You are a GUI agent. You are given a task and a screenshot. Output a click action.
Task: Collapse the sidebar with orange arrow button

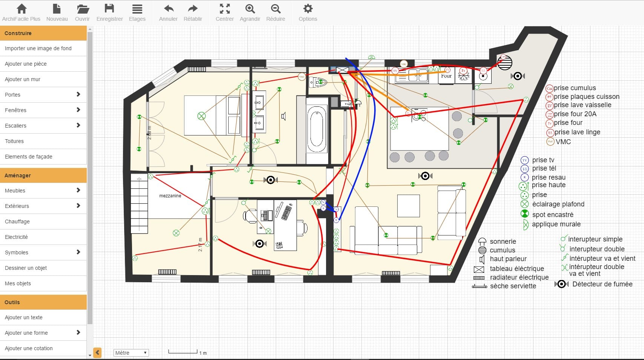[97, 353]
